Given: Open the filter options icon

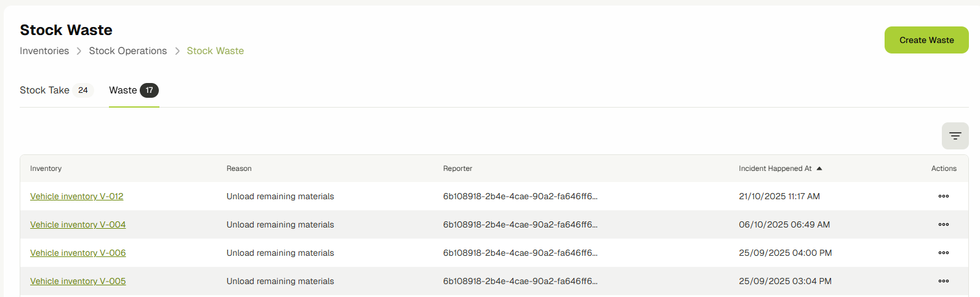Looking at the screenshot, I should point(955,136).
